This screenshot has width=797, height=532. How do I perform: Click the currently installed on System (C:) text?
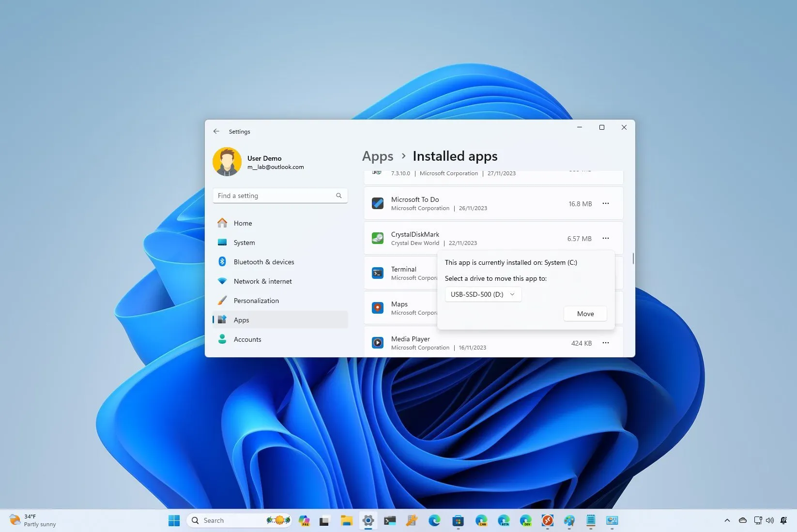tap(511, 262)
